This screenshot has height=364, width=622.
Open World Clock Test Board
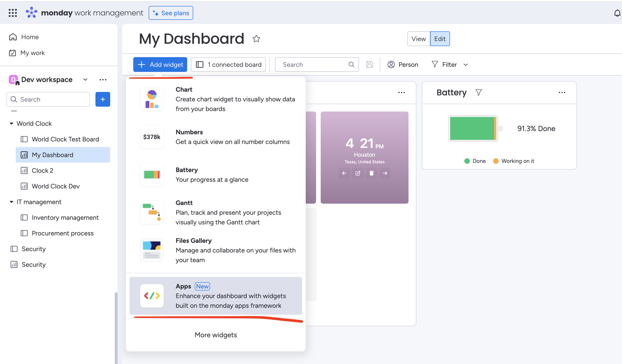point(63,139)
